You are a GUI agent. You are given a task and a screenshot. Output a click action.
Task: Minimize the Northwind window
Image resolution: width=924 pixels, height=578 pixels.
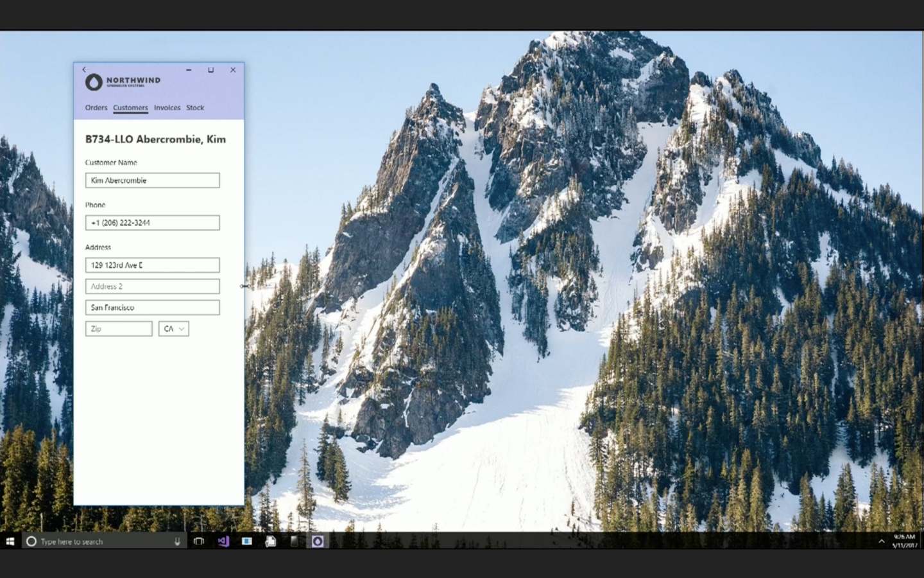[189, 69]
